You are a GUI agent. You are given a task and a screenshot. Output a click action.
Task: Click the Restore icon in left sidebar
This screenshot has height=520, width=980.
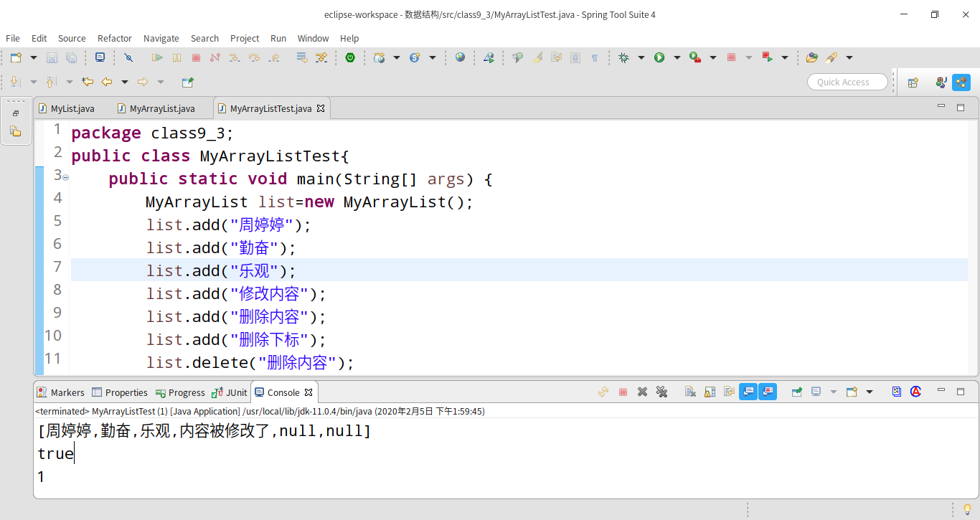click(16, 113)
